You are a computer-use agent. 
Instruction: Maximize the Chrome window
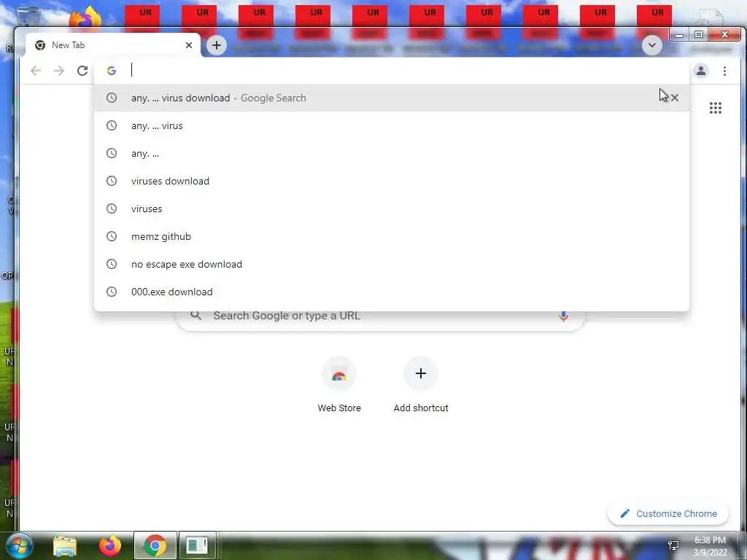[698, 35]
